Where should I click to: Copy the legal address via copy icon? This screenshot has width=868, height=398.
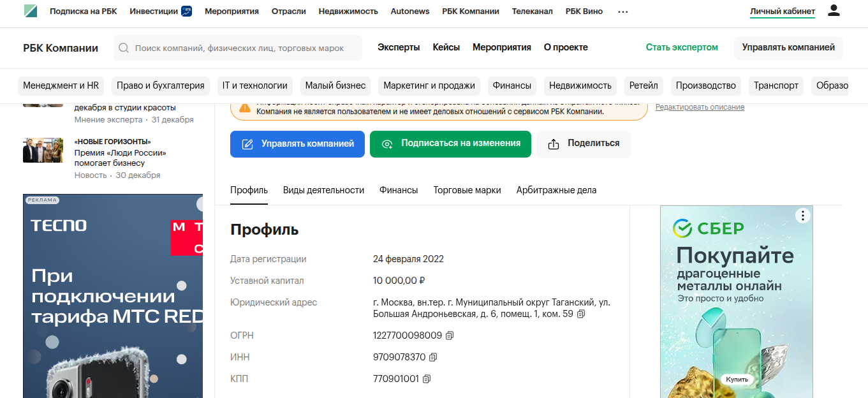tap(580, 314)
